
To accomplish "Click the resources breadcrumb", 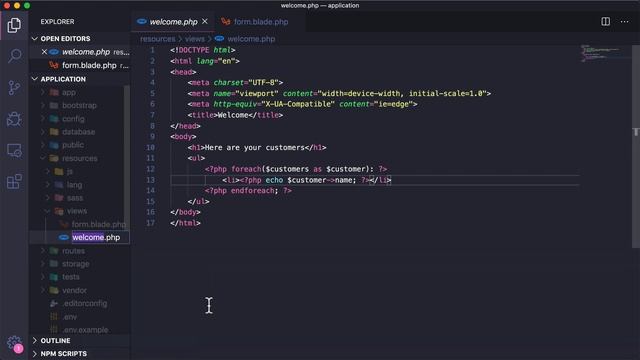I will point(158,39).
